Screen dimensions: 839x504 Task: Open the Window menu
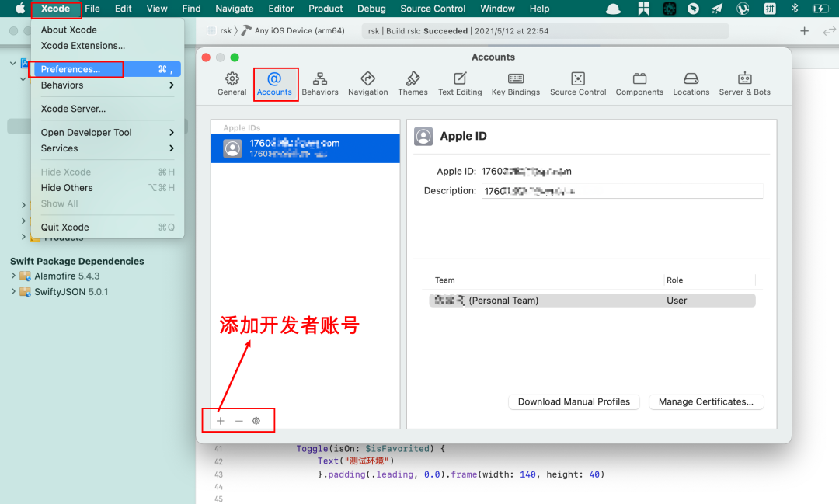497,9
